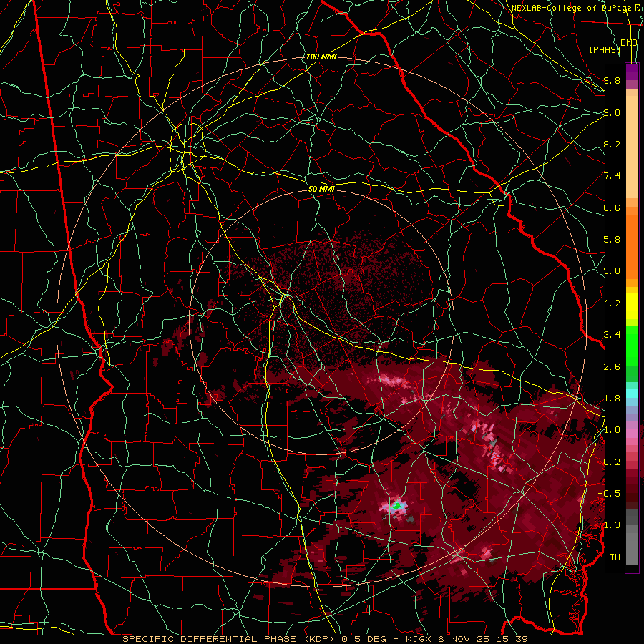The height and width of the screenshot is (644, 644).
Task: Click the [PHAS] label beside the color scale
Action: (605, 49)
